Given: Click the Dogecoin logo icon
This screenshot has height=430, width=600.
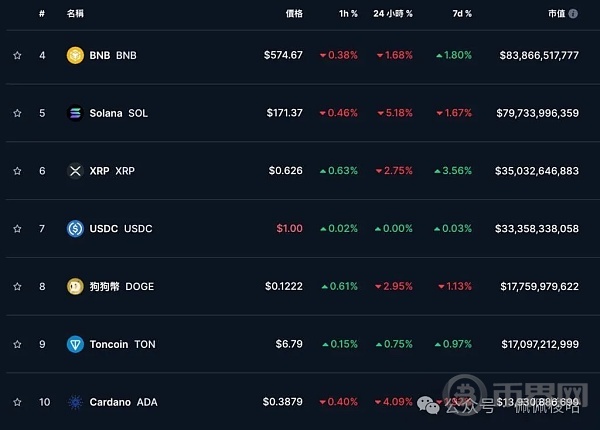Looking at the screenshot, I should [74, 286].
